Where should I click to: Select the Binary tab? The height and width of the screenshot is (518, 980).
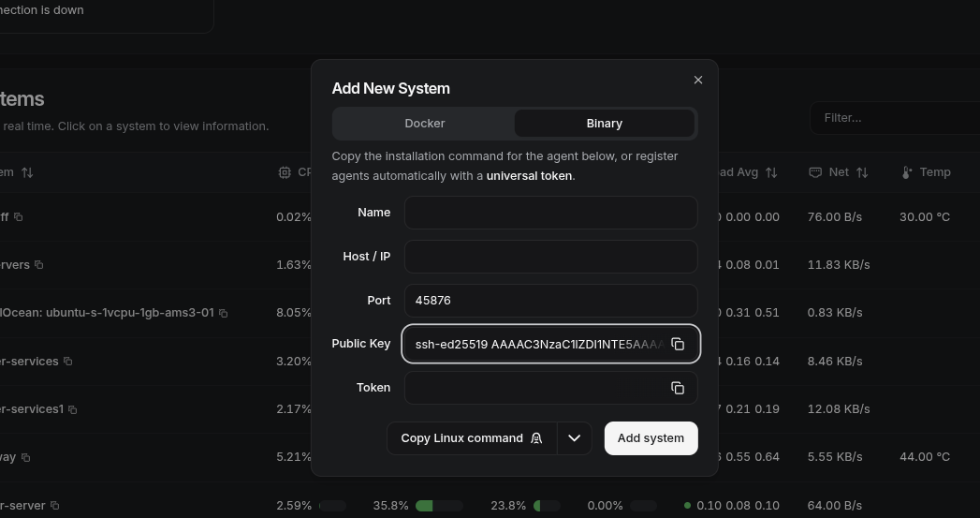[x=604, y=124]
